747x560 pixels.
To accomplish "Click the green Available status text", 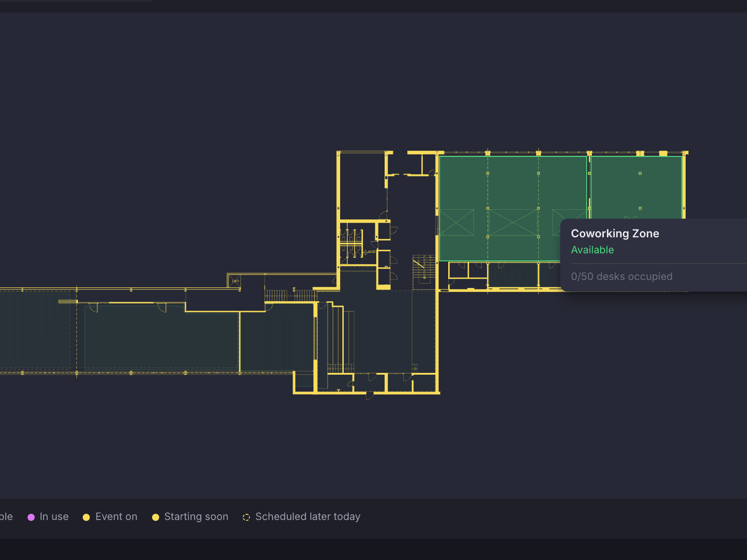I will [x=592, y=250].
